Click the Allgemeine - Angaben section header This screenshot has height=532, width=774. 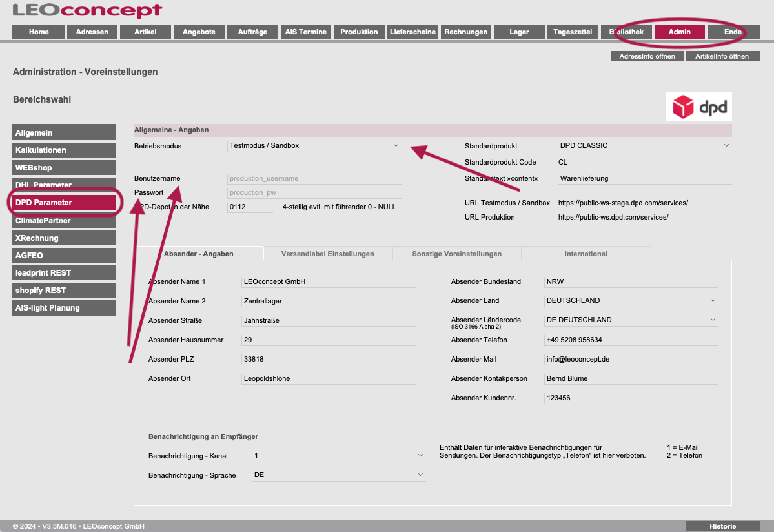click(x=433, y=130)
